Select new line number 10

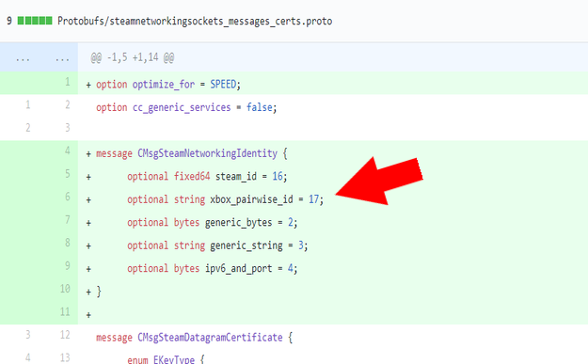pyautogui.click(x=65, y=289)
